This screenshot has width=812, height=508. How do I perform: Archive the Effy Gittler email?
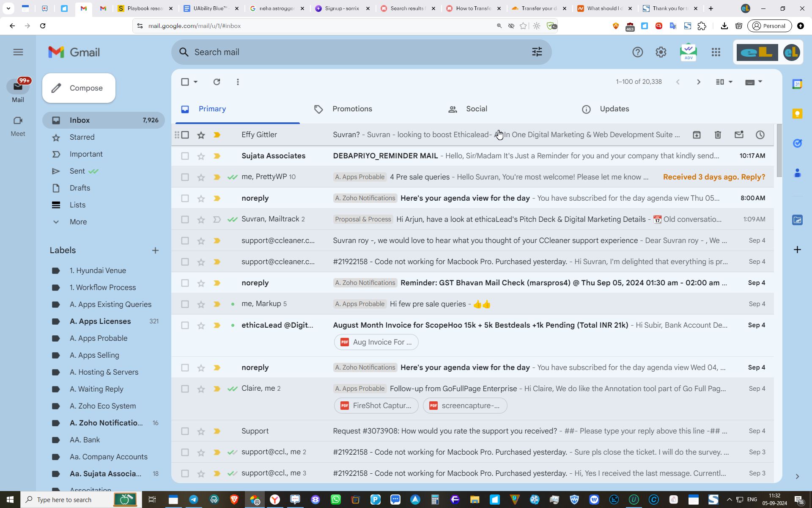pos(697,135)
